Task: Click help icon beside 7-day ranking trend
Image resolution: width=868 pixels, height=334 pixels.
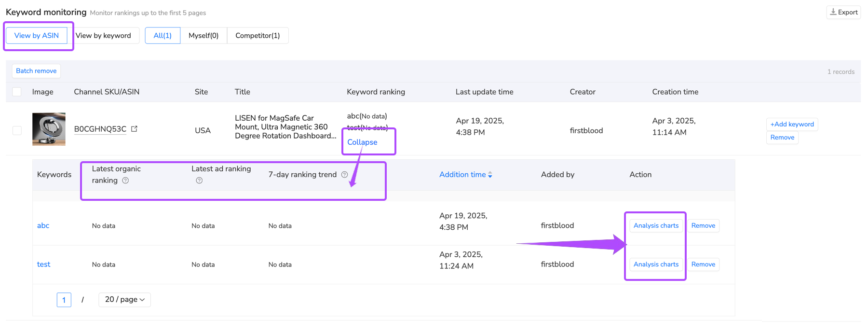Action: [344, 175]
